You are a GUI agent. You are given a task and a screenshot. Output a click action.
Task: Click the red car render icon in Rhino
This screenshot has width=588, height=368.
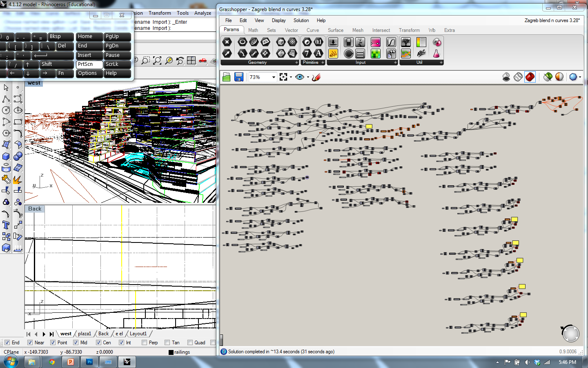(203, 61)
